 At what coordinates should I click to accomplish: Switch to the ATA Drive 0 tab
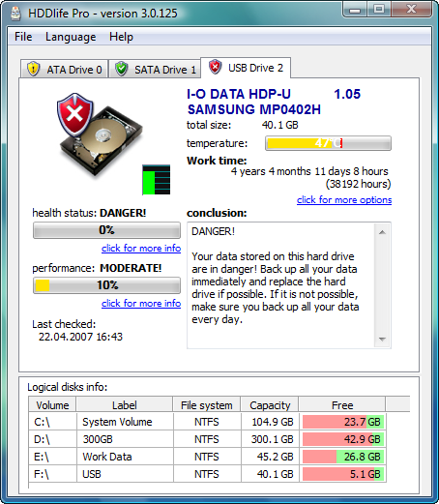coord(65,69)
